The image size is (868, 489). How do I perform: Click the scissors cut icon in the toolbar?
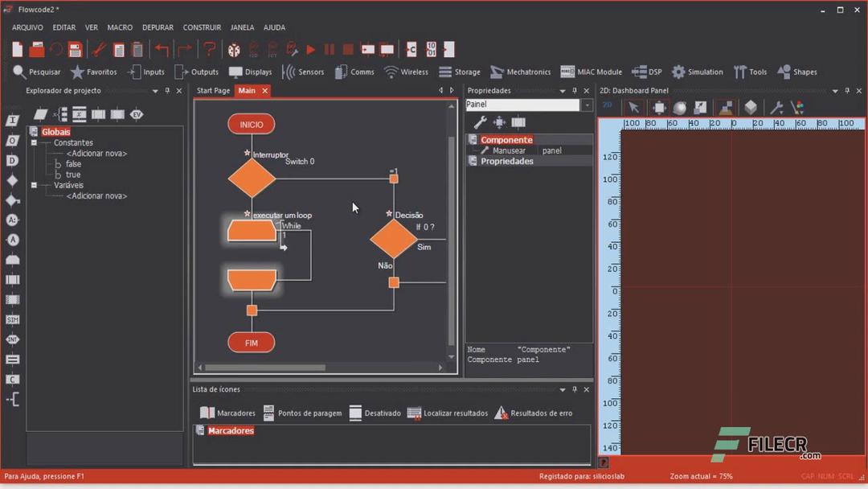tap(100, 48)
